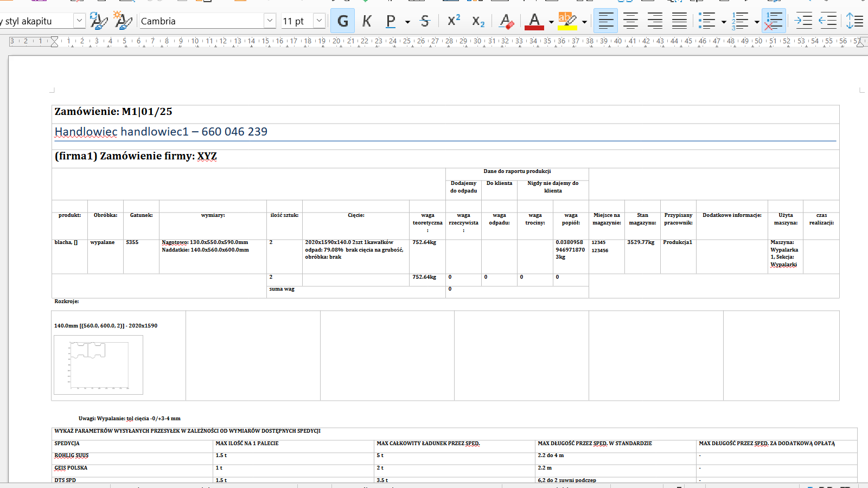Center paragraph horizontally

(x=630, y=21)
